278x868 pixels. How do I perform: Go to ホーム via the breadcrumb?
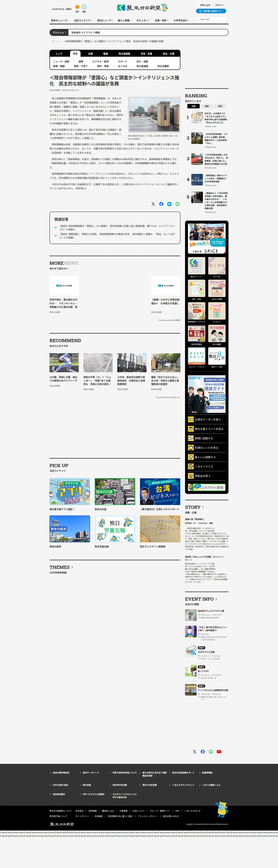click(55, 41)
